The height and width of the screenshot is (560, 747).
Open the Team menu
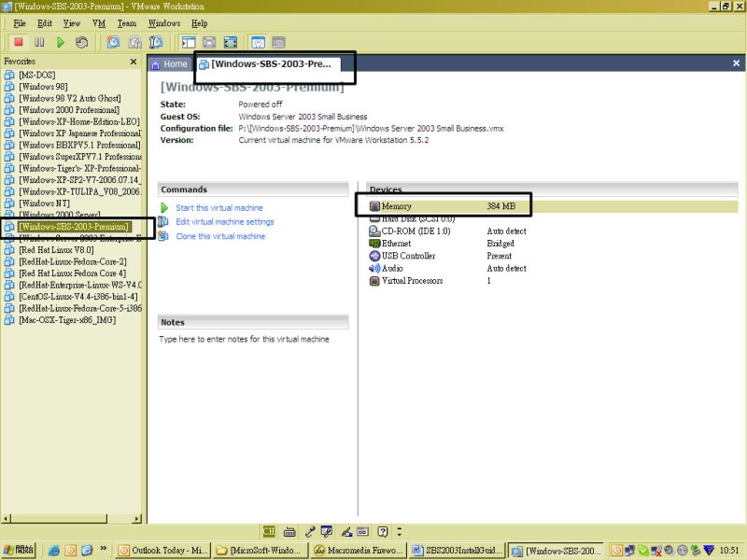(127, 23)
